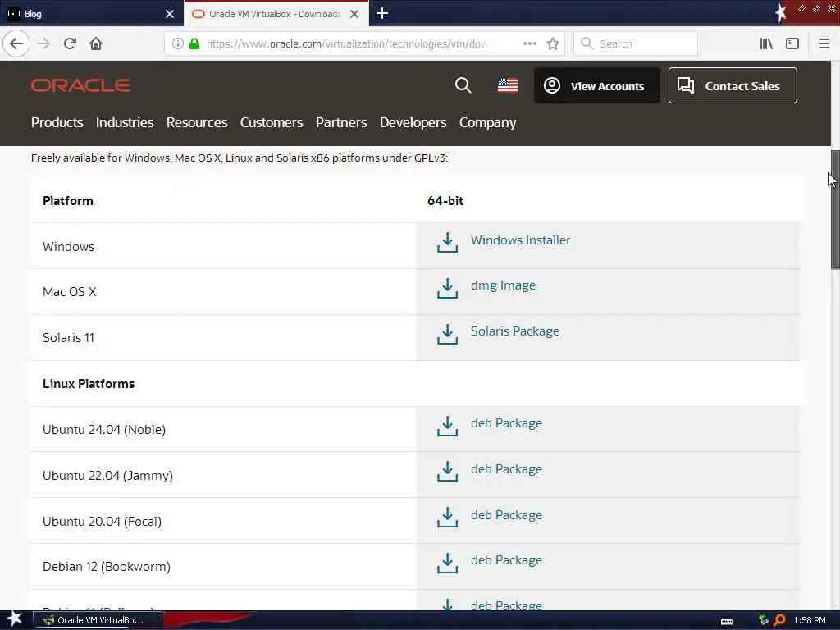
Task: Click the download icon beside Solaris Package
Action: coord(447,333)
